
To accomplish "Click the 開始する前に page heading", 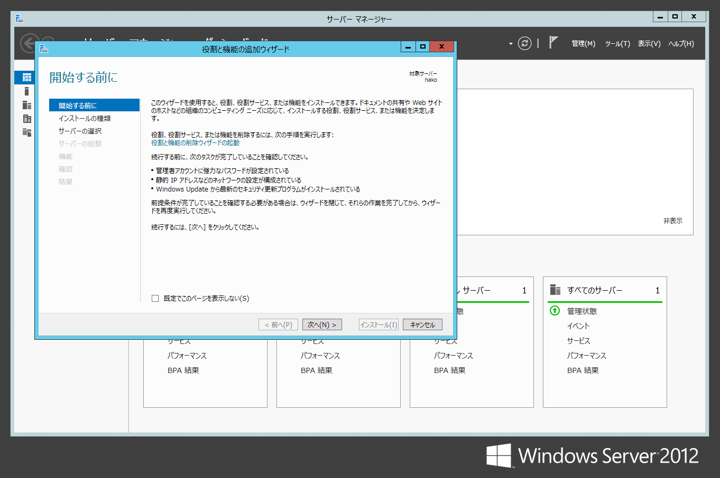I will (x=83, y=77).
